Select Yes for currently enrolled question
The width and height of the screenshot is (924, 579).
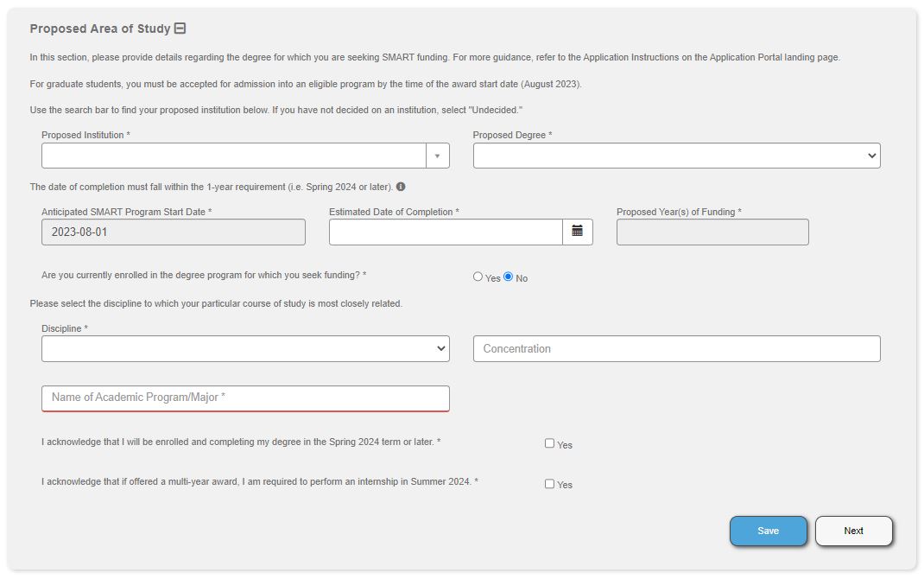tap(478, 277)
